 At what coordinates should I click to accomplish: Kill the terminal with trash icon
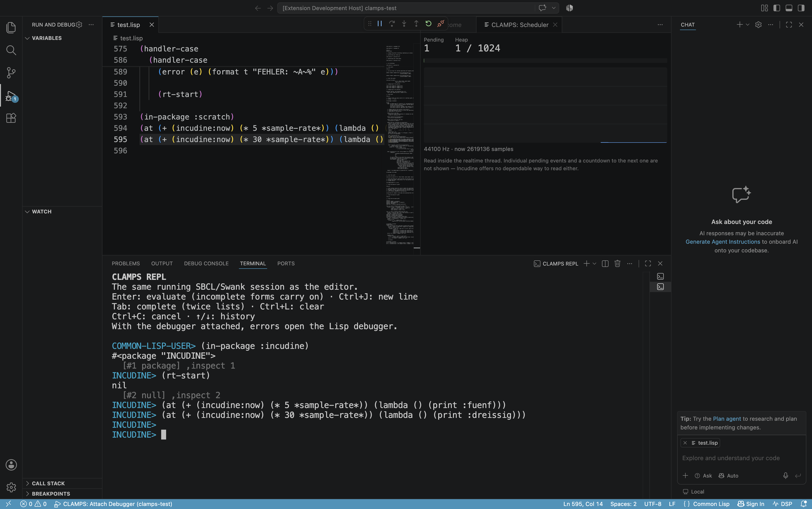tap(617, 264)
